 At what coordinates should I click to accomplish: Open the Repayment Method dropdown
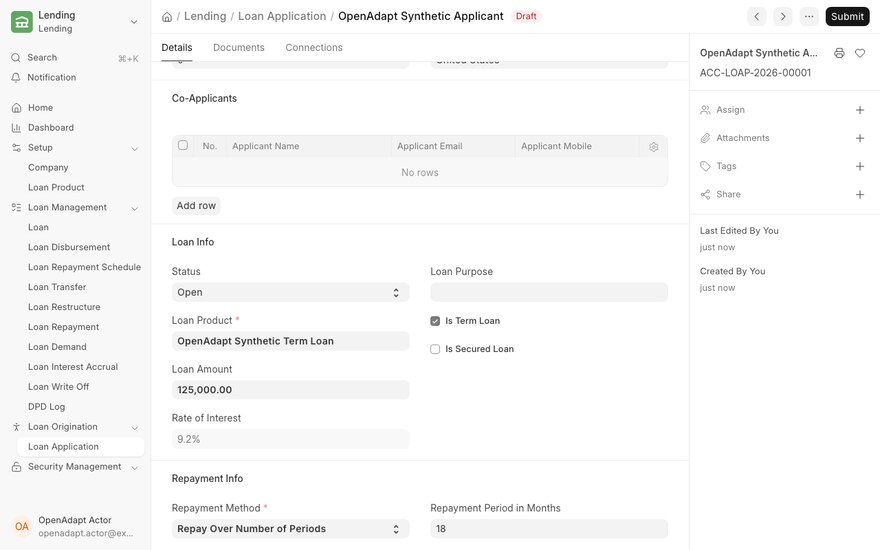(x=290, y=529)
